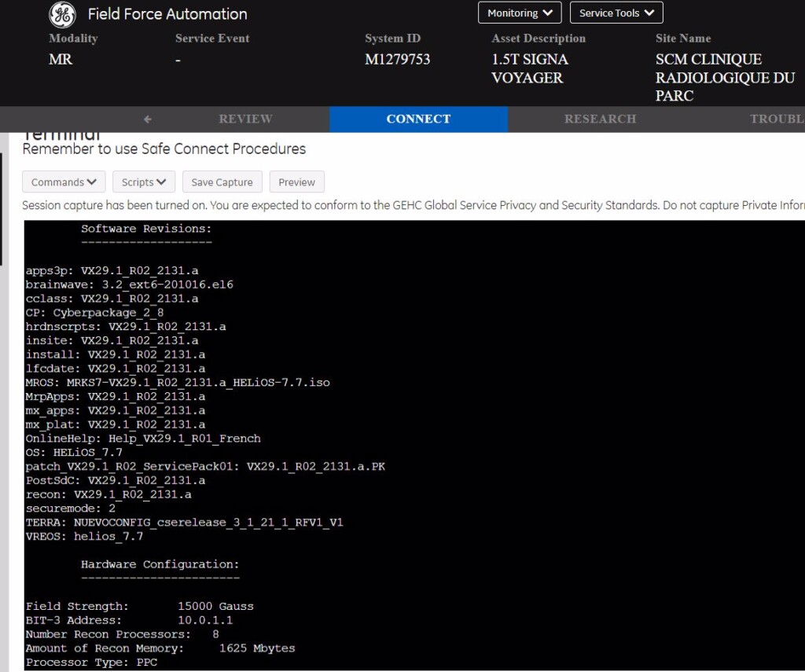Switch to the REVIEW tab

(x=245, y=119)
